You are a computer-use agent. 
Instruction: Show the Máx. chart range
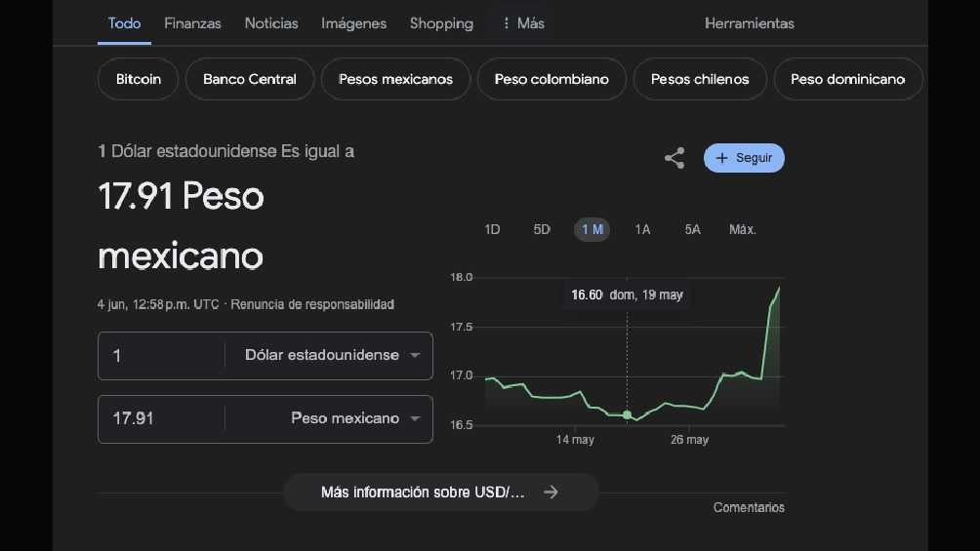point(742,229)
